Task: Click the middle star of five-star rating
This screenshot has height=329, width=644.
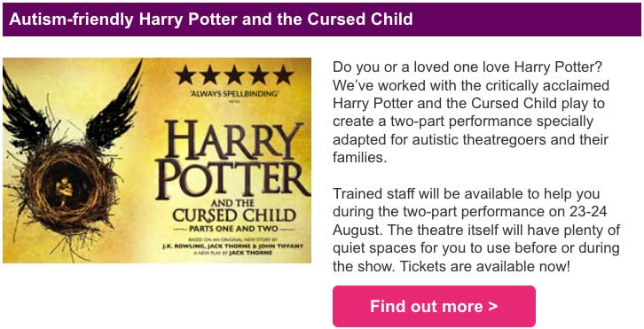Action: pos(234,75)
